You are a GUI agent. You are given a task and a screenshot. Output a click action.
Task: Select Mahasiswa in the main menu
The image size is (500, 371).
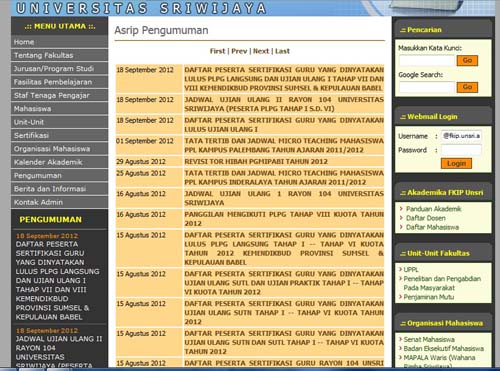pyautogui.click(x=59, y=109)
